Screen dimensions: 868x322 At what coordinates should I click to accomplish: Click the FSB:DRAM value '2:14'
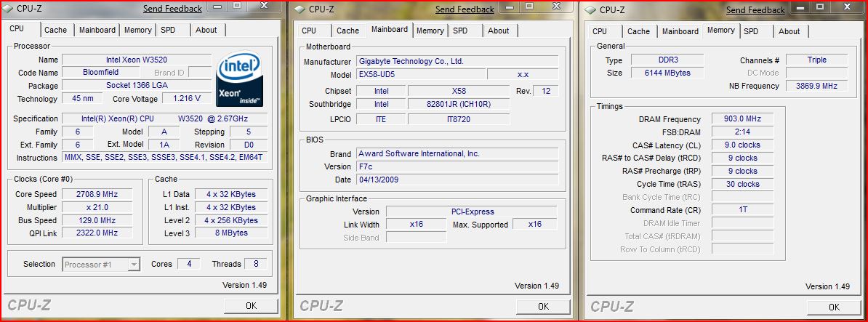click(x=743, y=132)
